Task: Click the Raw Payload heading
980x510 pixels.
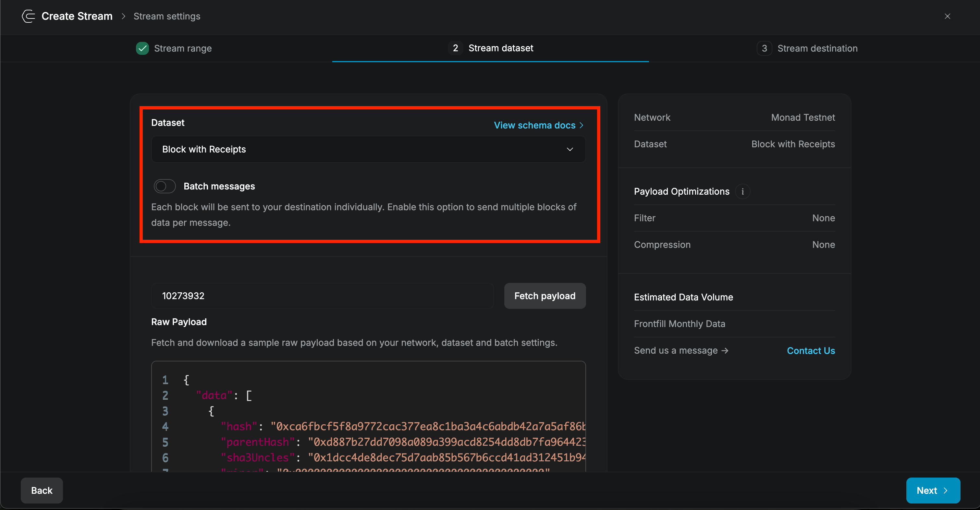Action: pyautogui.click(x=179, y=322)
